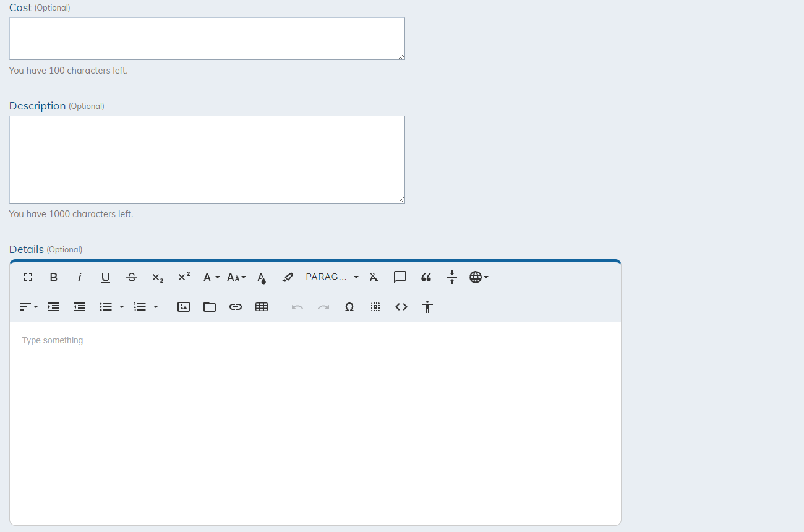The width and height of the screenshot is (804, 532).
Task: Click into the Description text area
Action: coord(207,160)
